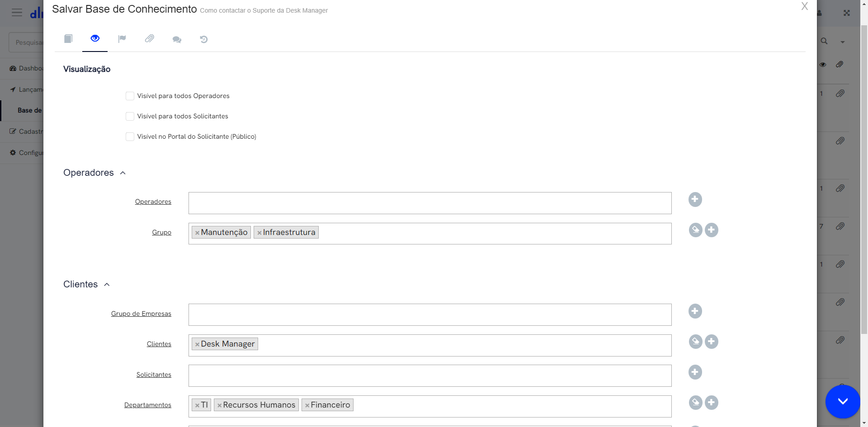Click the blue chevron-down floating button
Screen dimensions: 868x427
coord(843,401)
